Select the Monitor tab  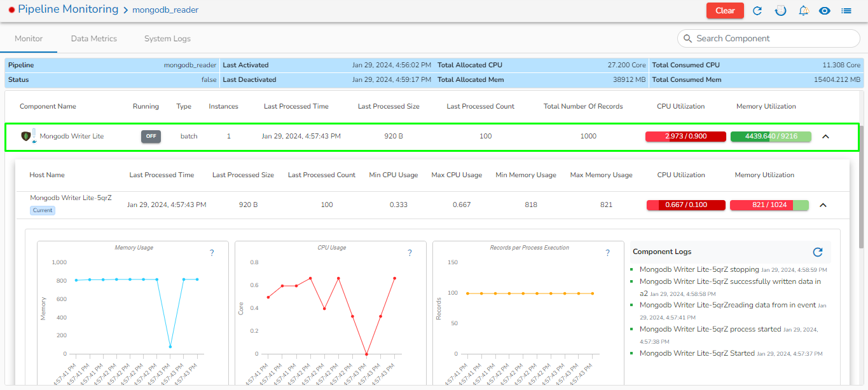29,39
